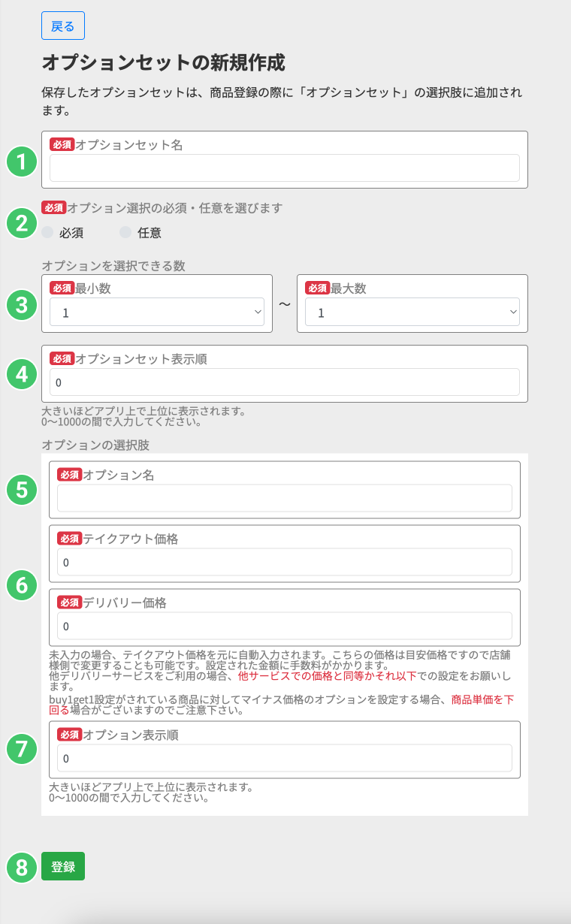Click the オプション表示順 input field
Viewport: 571px width, 924px height.
click(285, 759)
